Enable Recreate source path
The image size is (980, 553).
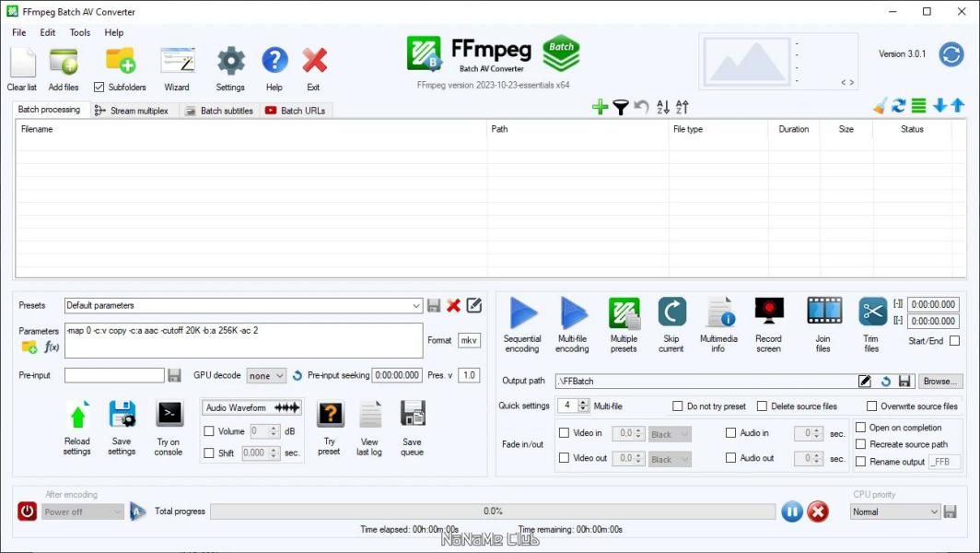(x=860, y=444)
